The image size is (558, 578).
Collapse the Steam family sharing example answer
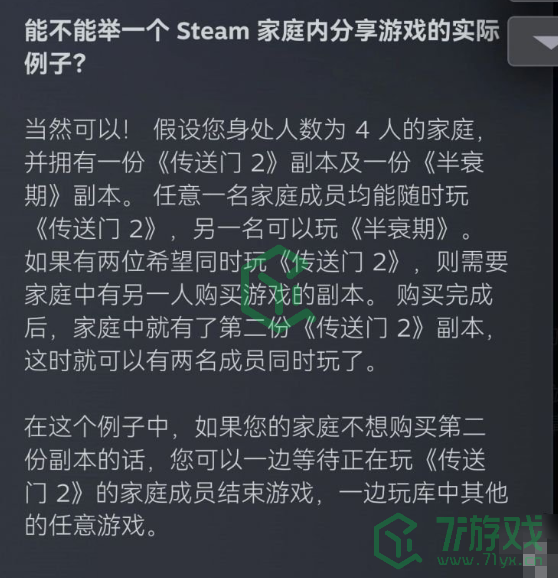[533, 41]
